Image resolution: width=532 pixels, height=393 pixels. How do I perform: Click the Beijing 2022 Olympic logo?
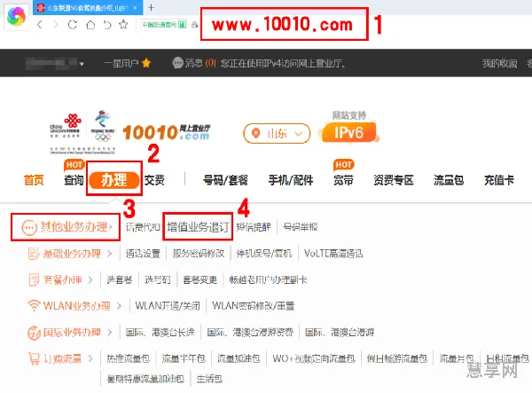(x=103, y=126)
